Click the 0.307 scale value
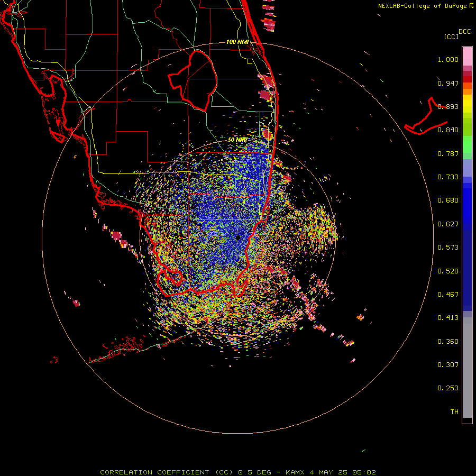This screenshot has width=476, height=476. point(448,365)
